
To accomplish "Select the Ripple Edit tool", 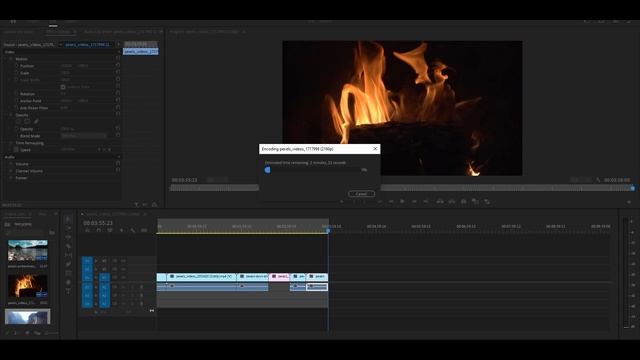I will point(68,237).
